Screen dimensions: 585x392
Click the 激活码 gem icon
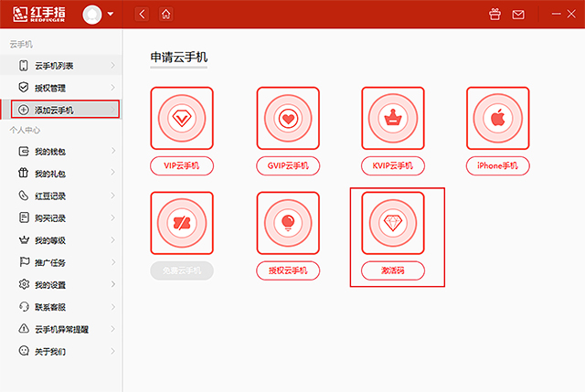tap(393, 223)
